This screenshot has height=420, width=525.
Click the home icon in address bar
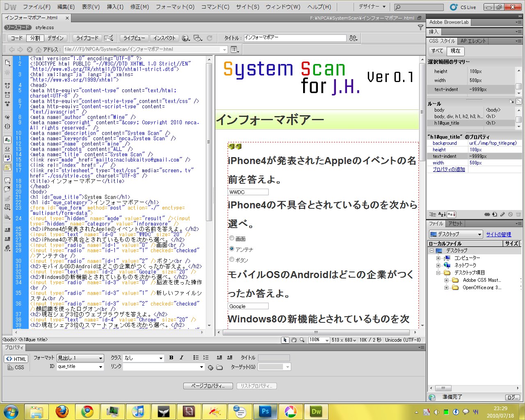click(x=38, y=49)
